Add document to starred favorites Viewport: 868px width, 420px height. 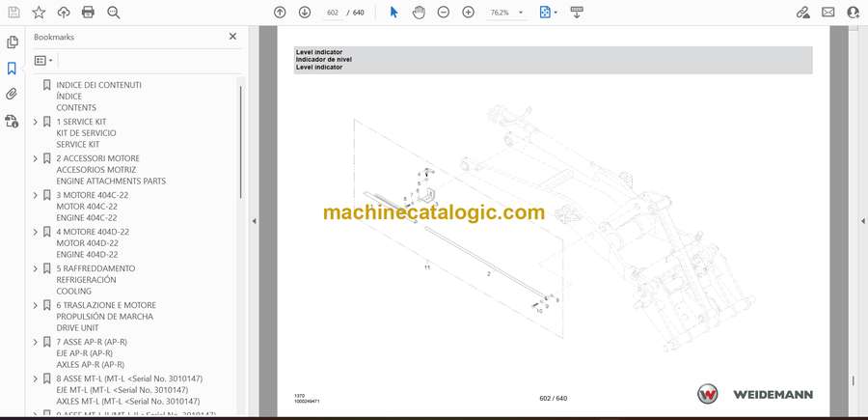39,13
